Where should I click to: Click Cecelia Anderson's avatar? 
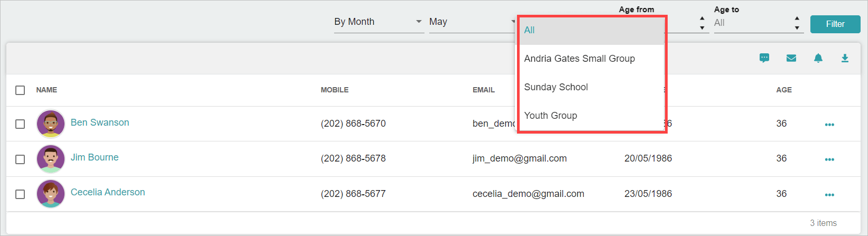pos(51,194)
